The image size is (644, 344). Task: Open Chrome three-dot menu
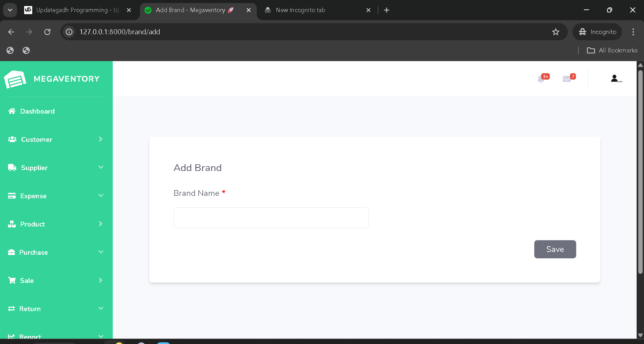633,32
